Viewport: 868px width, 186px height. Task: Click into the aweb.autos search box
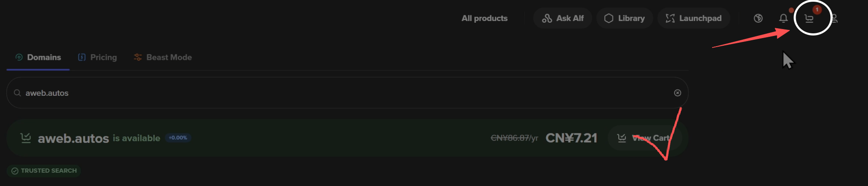[x=343, y=93]
